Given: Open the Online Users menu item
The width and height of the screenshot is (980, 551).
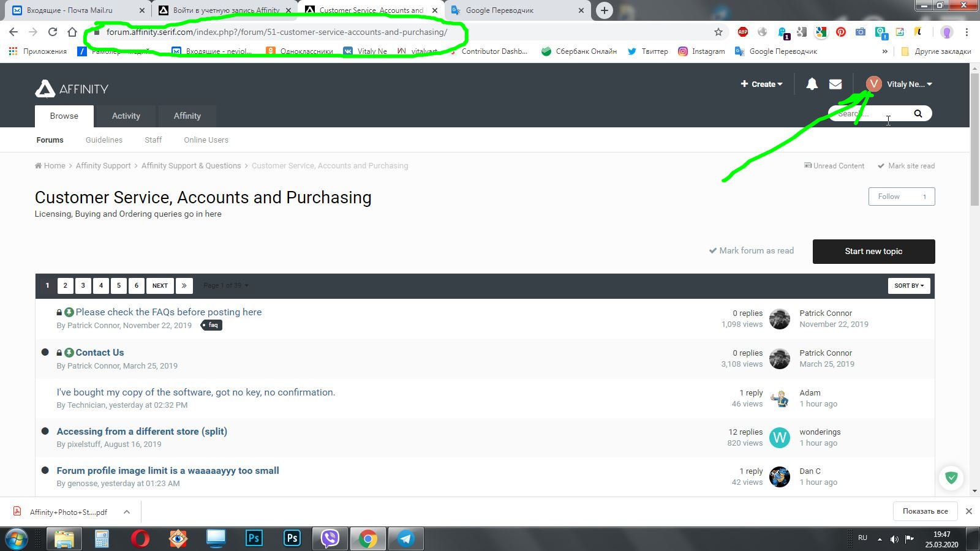Looking at the screenshot, I should pyautogui.click(x=206, y=140).
